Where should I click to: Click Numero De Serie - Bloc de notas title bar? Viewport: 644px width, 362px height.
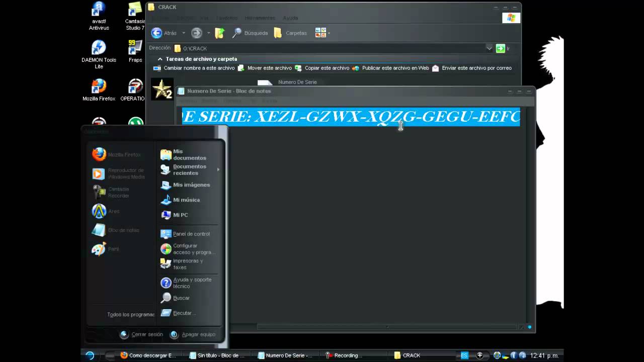click(x=342, y=91)
